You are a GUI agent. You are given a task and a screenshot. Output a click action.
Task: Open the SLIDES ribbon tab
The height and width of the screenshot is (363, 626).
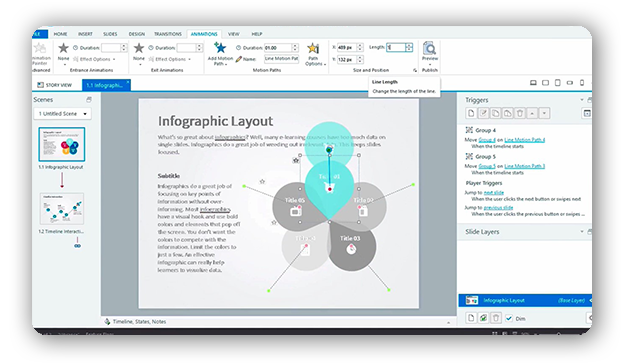point(110,34)
